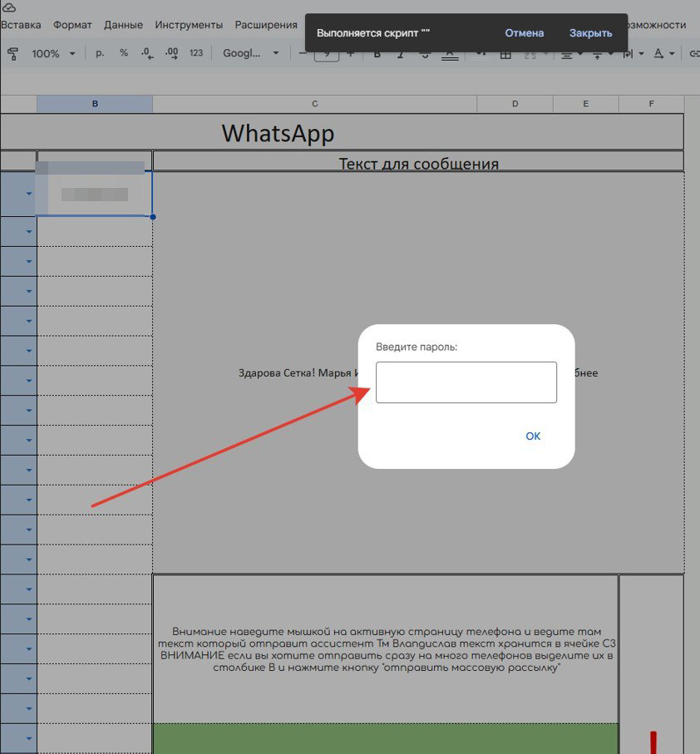Screen dimensions: 700x754
Task: Click Закрыть in the script notification
Action: pos(590,33)
